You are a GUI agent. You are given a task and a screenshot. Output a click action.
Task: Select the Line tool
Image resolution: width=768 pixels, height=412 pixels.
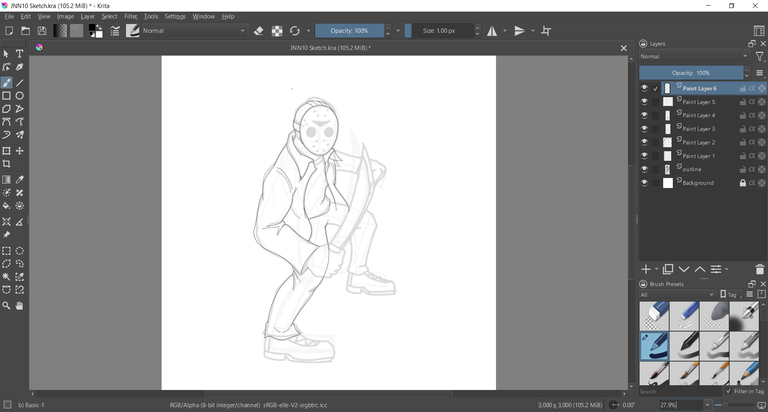20,82
